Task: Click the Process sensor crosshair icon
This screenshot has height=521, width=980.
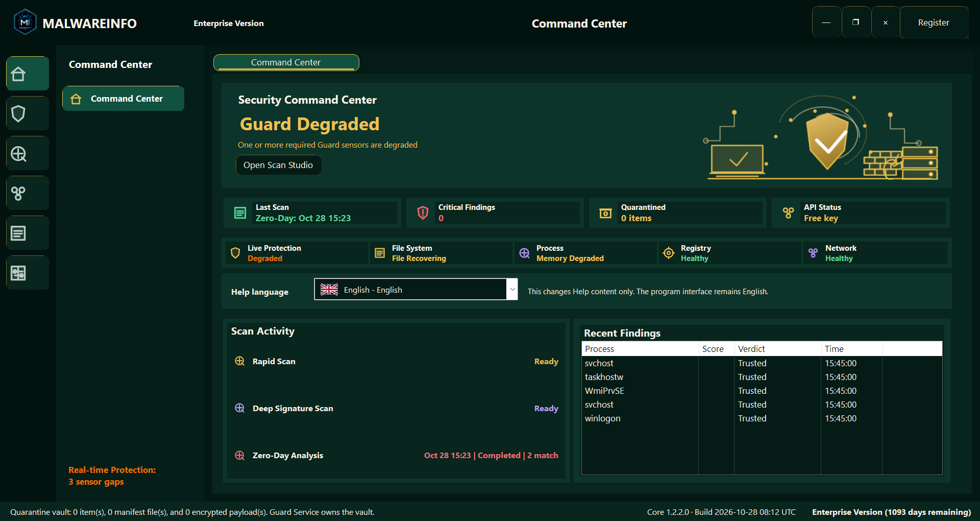Action: [x=524, y=253]
